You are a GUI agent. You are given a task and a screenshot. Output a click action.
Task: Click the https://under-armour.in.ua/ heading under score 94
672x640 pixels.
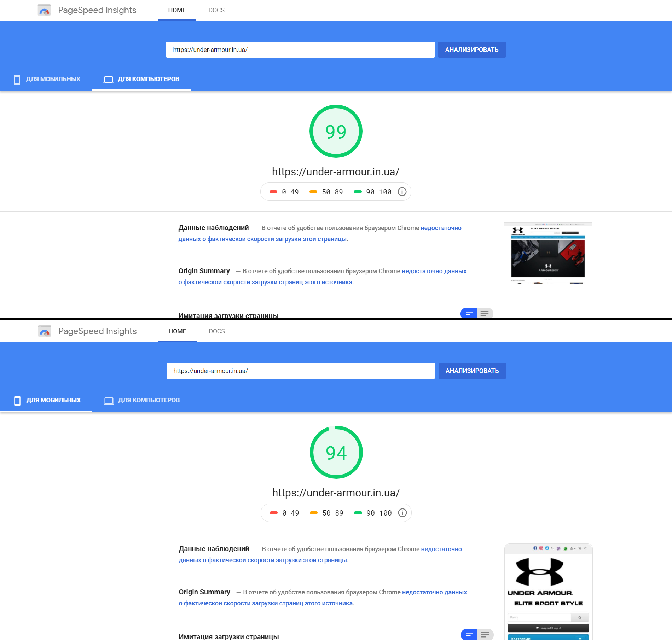pos(336,493)
